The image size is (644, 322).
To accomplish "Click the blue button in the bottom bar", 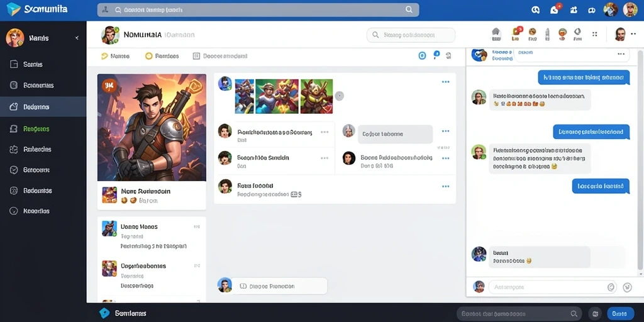I will [619, 313].
